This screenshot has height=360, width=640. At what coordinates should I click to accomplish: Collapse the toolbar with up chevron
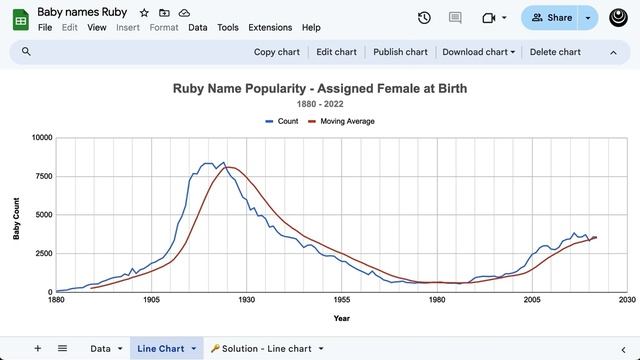pos(613,52)
